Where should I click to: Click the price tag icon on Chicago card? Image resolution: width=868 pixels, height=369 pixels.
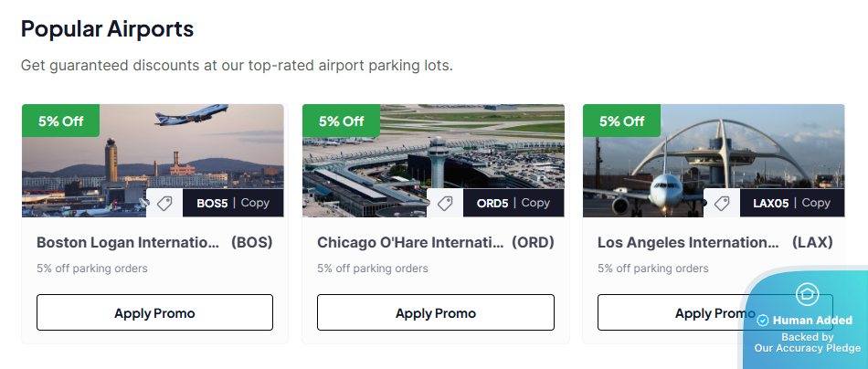(x=445, y=204)
